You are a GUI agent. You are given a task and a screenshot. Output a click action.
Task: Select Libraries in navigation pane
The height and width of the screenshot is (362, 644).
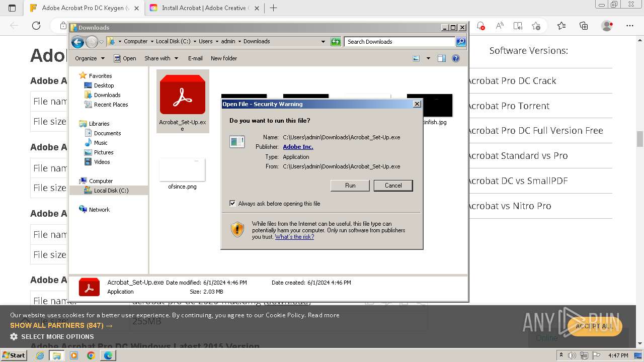pos(99,124)
